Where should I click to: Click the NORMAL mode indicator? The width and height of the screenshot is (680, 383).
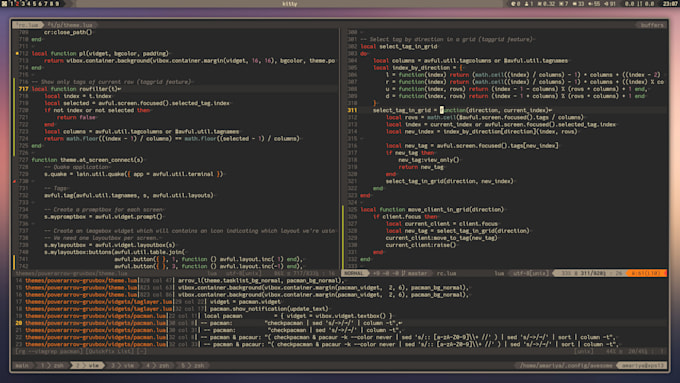(354, 273)
